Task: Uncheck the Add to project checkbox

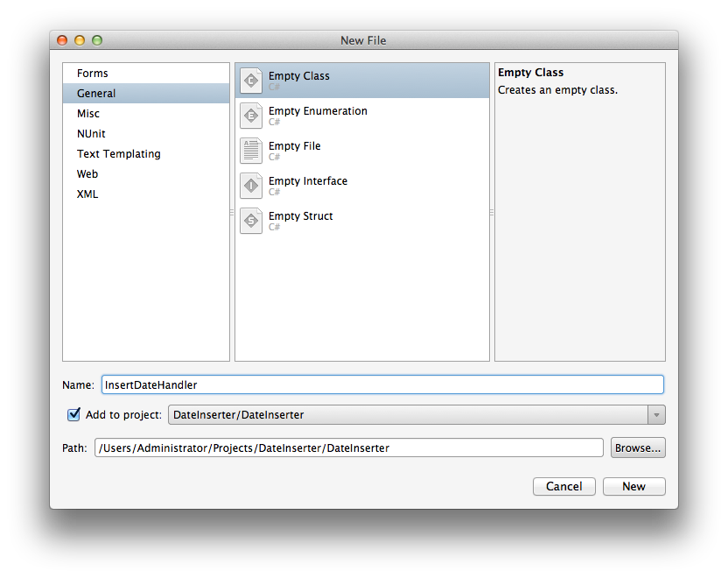Action: pos(73,414)
